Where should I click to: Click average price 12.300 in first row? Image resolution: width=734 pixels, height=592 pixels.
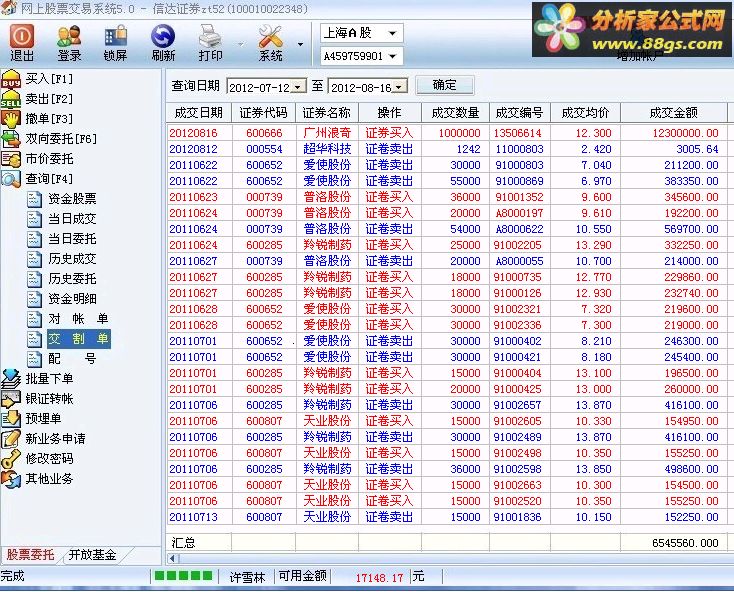click(593, 133)
